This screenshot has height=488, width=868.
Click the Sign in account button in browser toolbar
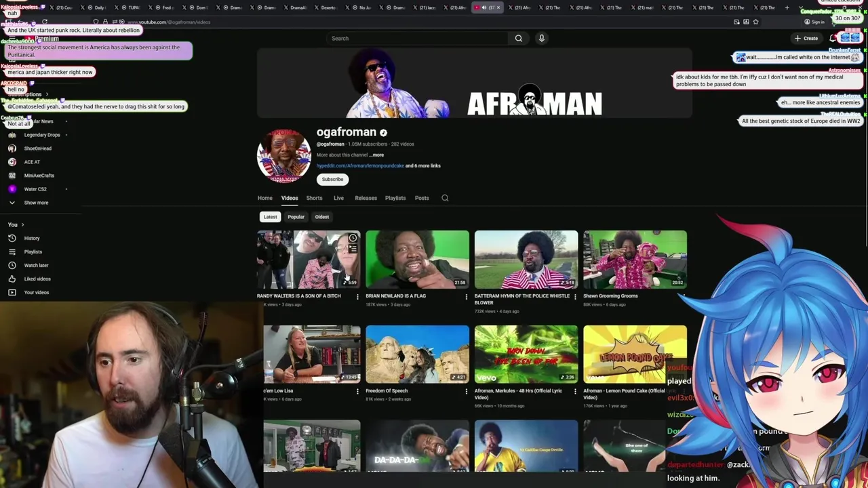[815, 22]
